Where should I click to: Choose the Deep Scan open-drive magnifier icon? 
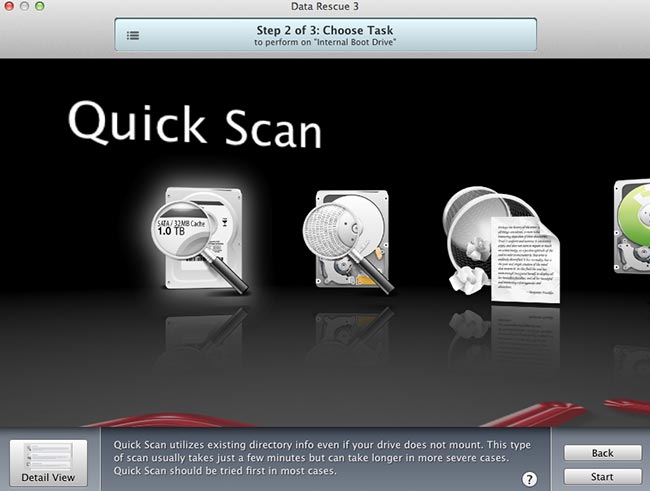[348, 241]
